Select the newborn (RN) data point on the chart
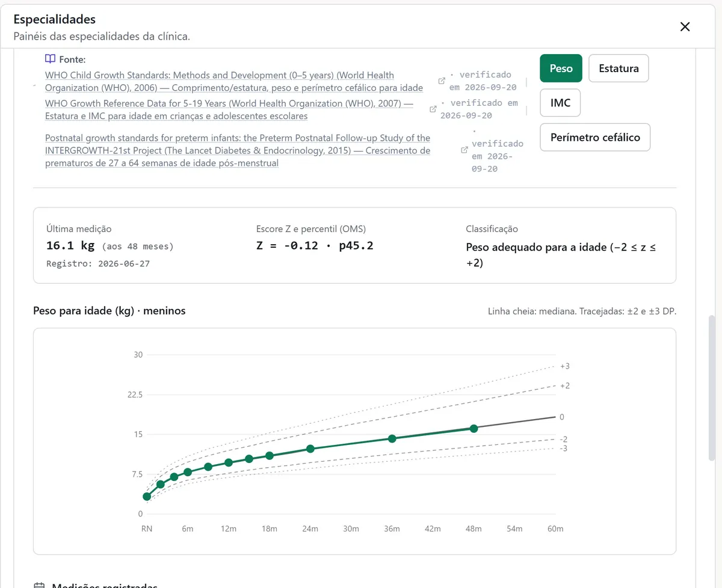This screenshot has width=722, height=588. pyautogui.click(x=147, y=497)
